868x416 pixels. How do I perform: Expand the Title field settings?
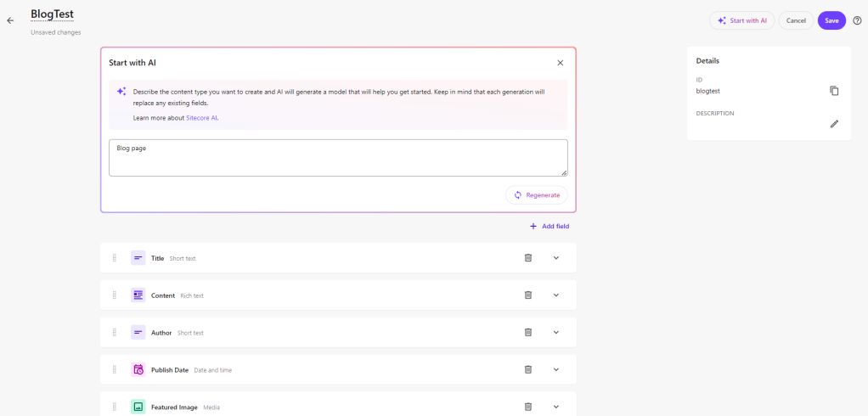coord(556,258)
